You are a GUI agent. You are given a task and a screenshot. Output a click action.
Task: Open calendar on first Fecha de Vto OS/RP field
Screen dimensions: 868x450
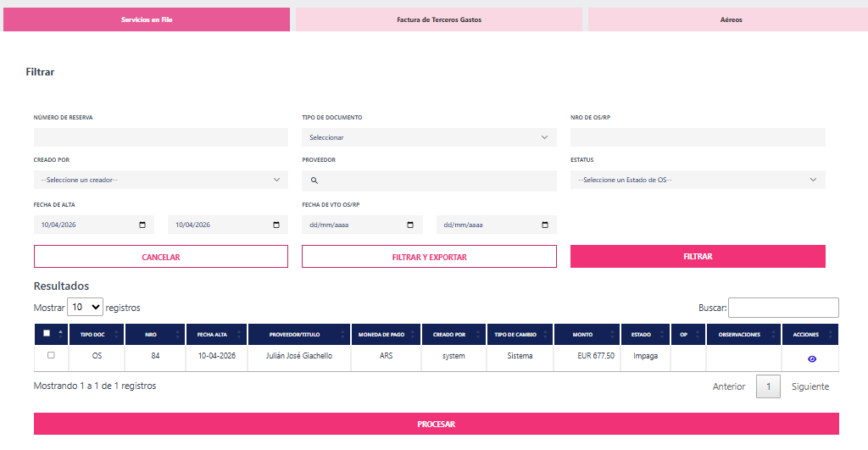click(410, 225)
